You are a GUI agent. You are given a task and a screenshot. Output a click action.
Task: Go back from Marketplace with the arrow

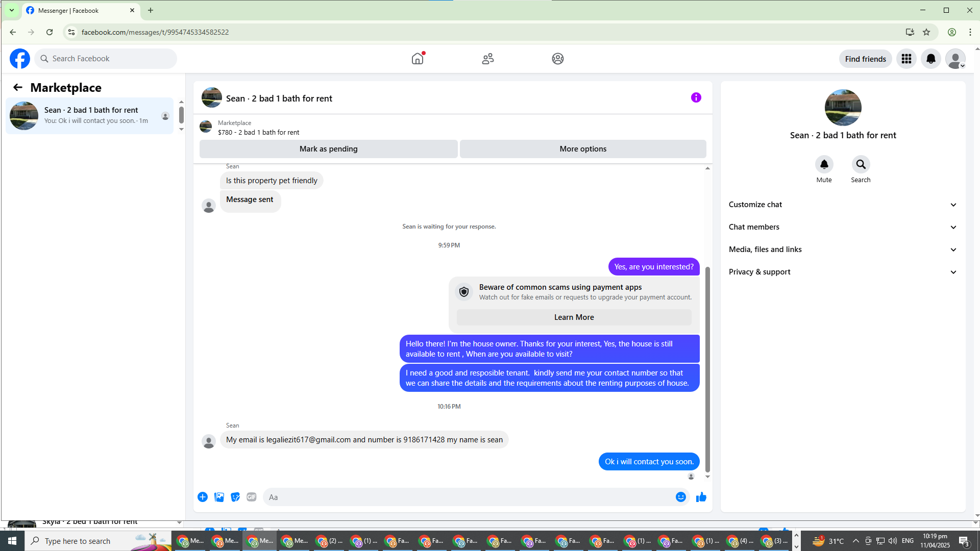tap(18, 87)
